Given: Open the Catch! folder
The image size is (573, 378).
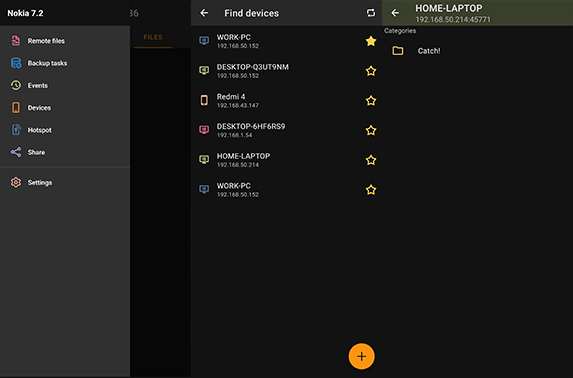Looking at the screenshot, I should click(x=477, y=51).
